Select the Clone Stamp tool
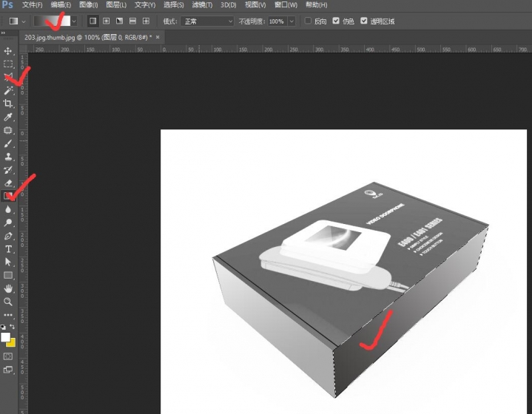The width and height of the screenshot is (532, 414). (8, 157)
